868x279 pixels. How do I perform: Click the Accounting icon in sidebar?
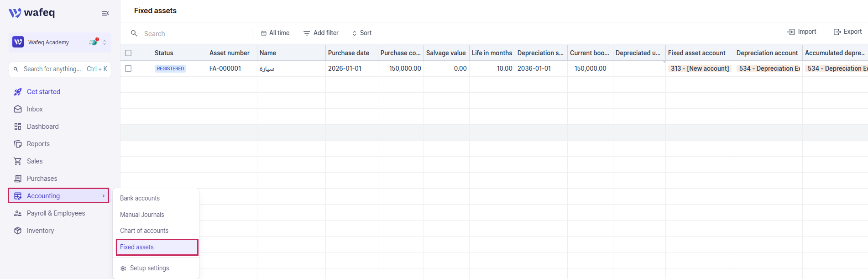[x=18, y=196]
